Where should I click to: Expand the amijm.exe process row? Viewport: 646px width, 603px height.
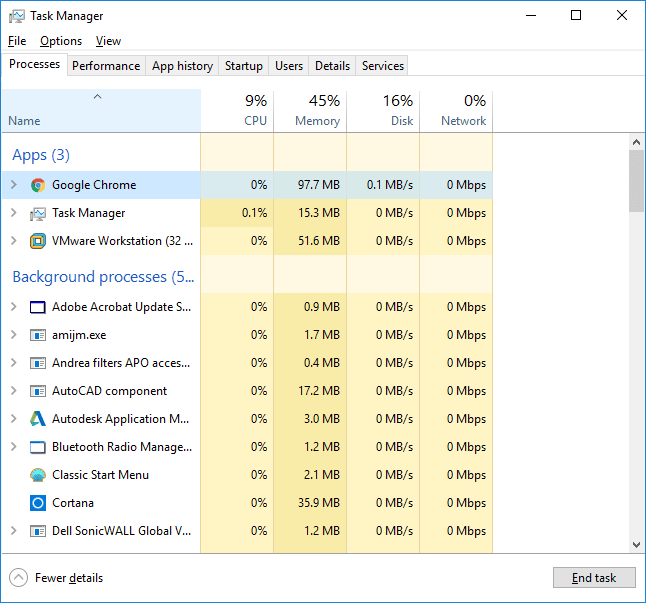coord(14,335)
